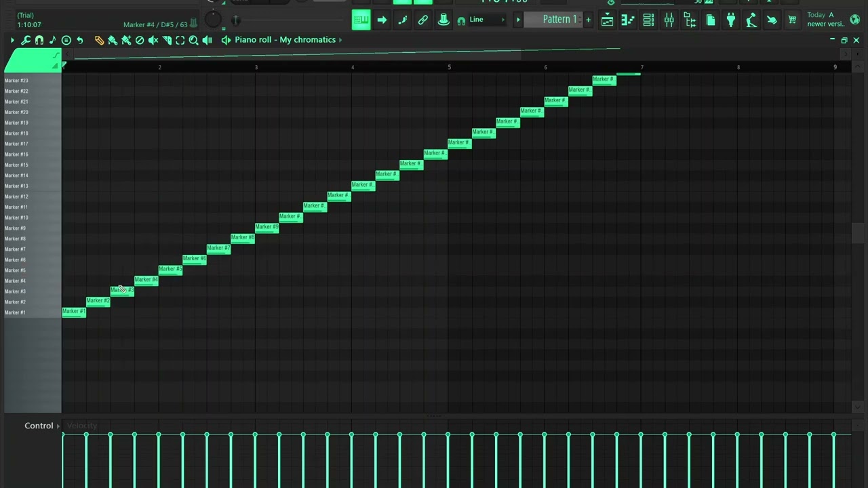Select the Playback scrub tool
Screen dimensions: 868x488
[x=208, y=40]
